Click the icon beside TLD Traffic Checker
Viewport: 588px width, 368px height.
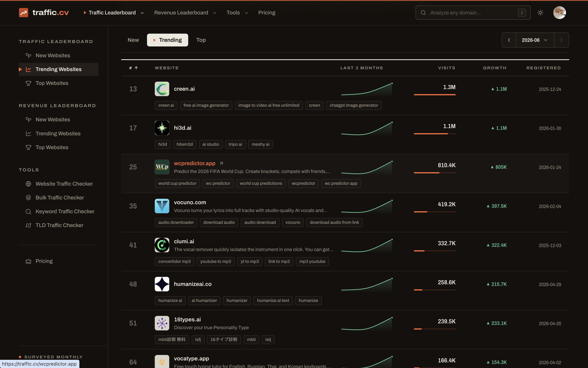point(28,225)
